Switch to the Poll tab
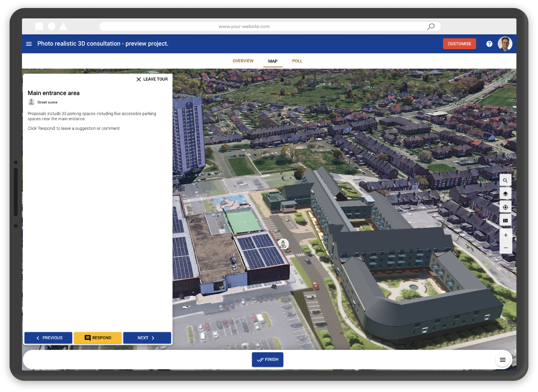 297,61
